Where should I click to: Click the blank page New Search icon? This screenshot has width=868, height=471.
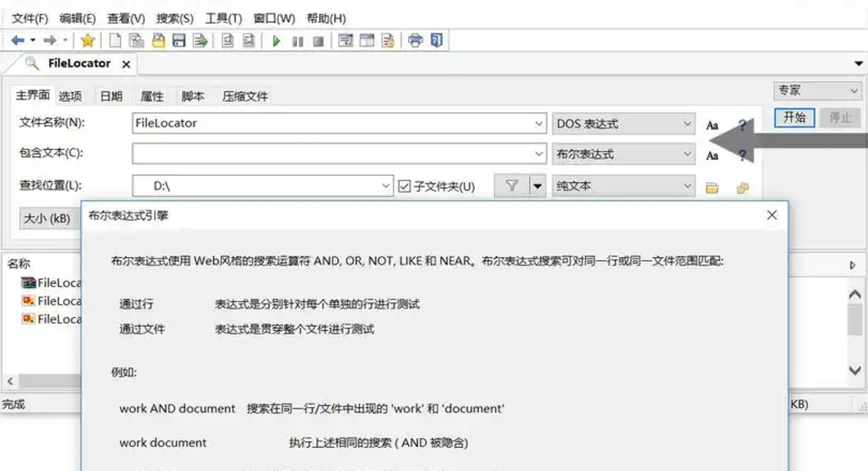pos(115,41)
